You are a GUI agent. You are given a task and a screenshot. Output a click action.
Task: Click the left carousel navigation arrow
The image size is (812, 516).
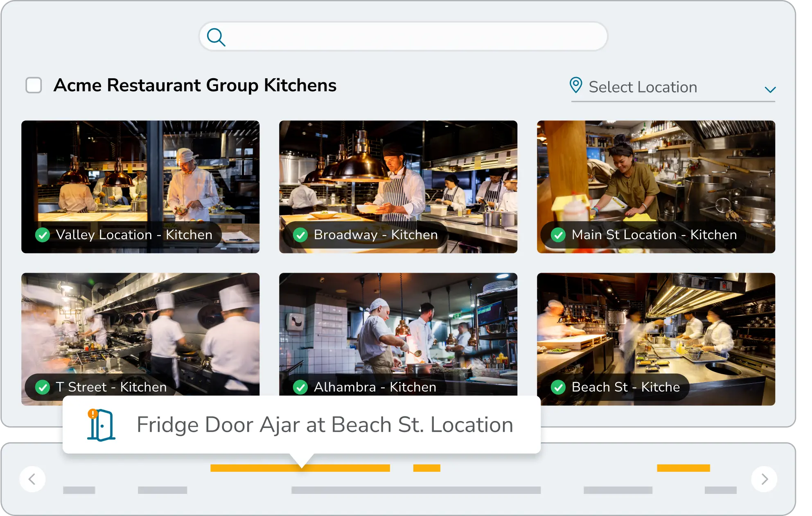tap(33, 478)
